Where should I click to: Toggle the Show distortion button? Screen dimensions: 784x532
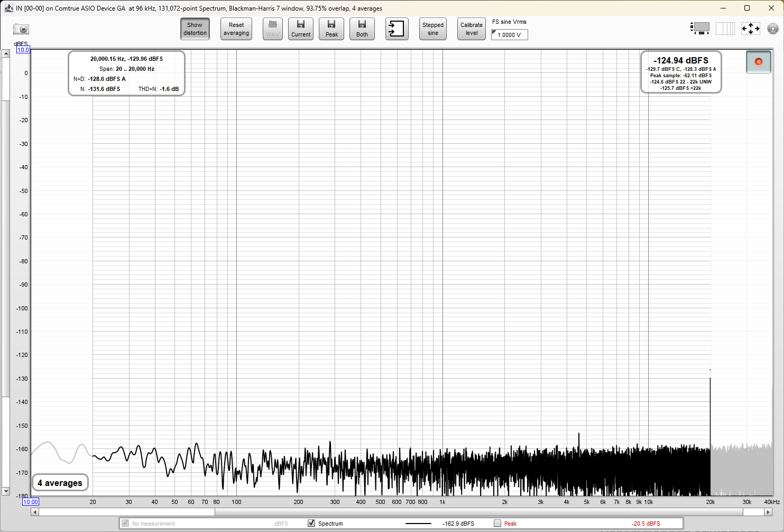pyautogui.click(x=195, y=29)
